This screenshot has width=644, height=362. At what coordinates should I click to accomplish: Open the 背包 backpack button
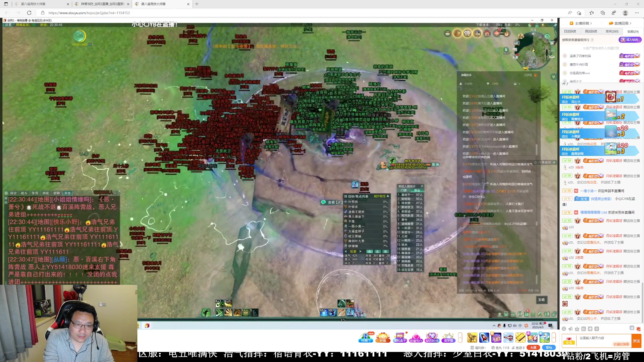549,348
